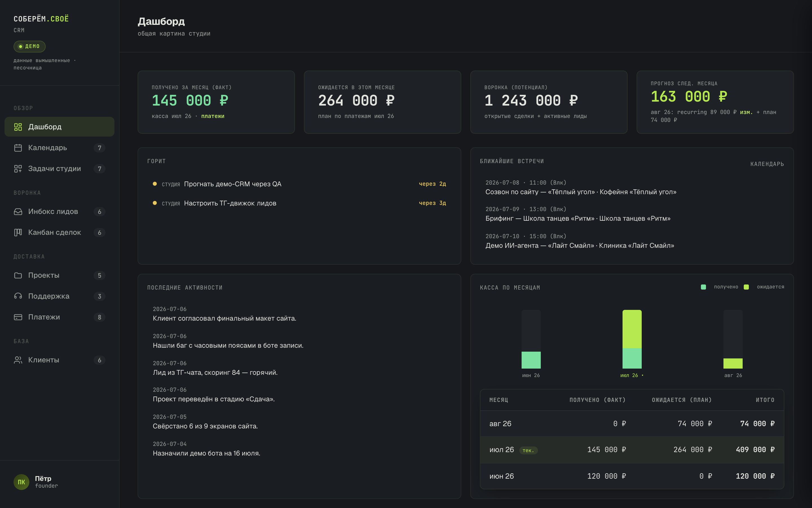
Task: Click the ПК user avatar
Action: tap(21, 482)
